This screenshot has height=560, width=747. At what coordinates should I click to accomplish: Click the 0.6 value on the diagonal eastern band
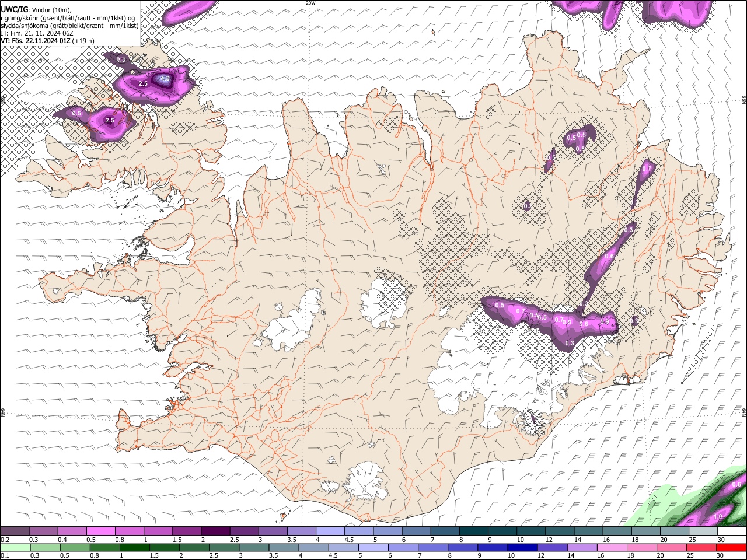point(609,257)
